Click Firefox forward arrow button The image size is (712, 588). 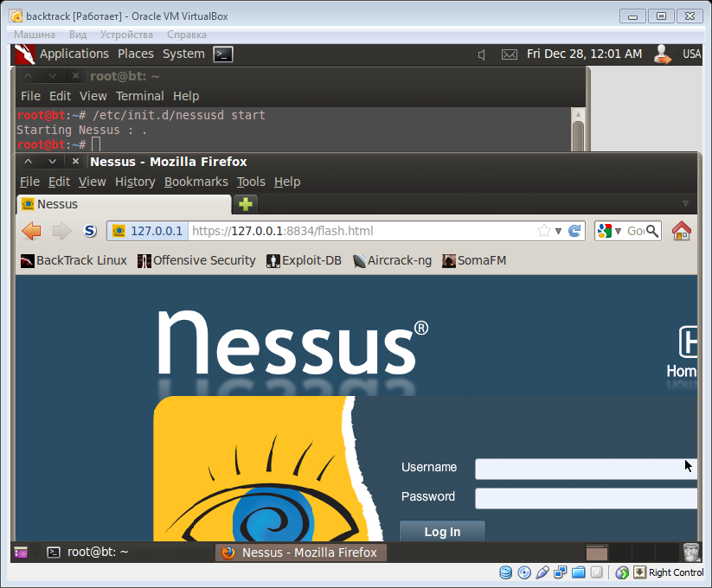tap(61, 231)
